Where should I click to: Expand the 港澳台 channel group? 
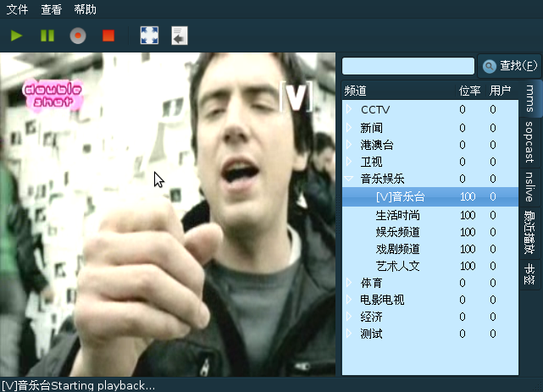tap(349, 145)
